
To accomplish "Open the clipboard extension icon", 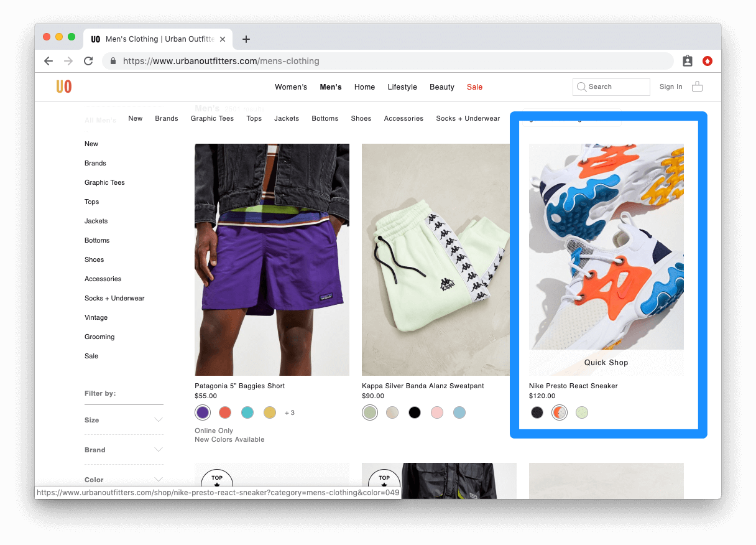I will [688, 61].
